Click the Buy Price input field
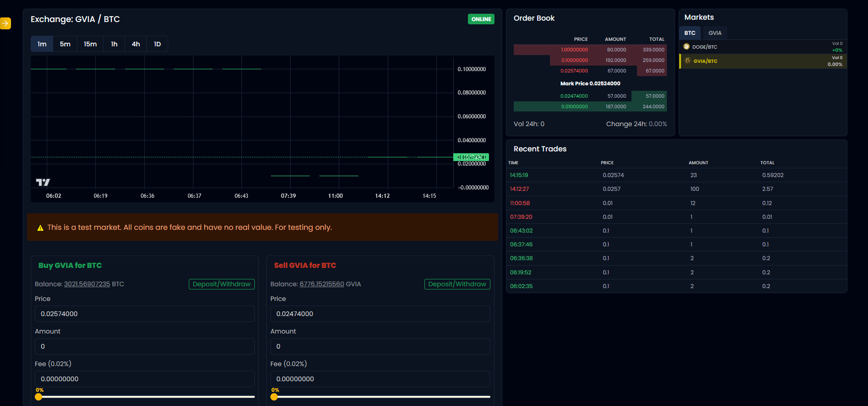868x406 pixels. click(x=144, y=314)
